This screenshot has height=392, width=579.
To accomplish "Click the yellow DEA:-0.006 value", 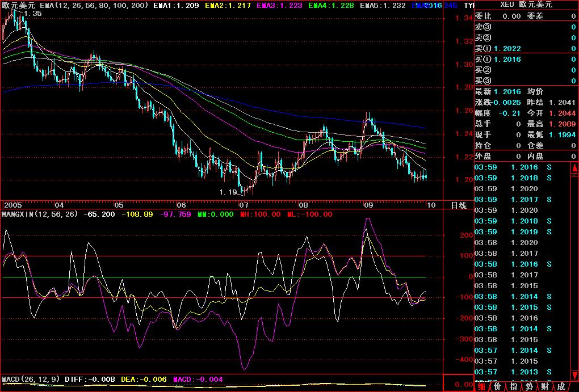I will [x=144, y=379].
